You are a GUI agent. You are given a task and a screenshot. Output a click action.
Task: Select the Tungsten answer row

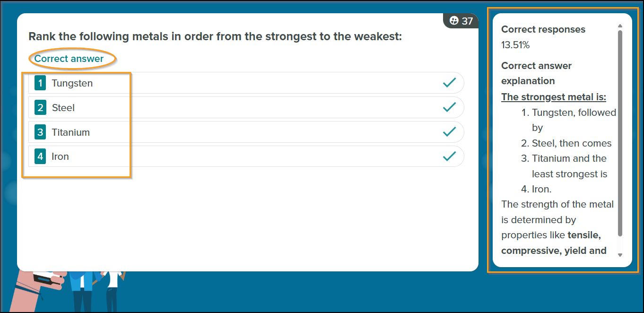click(x=246, y=83)
